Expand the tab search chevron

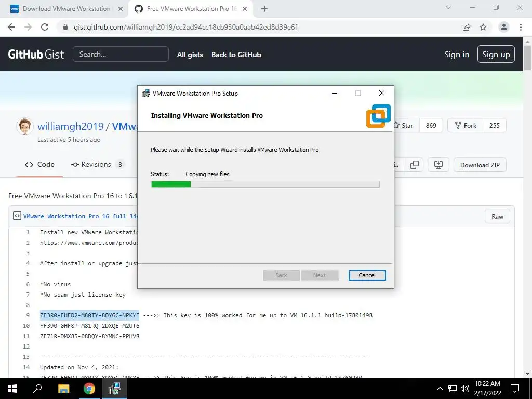point(448,7)
